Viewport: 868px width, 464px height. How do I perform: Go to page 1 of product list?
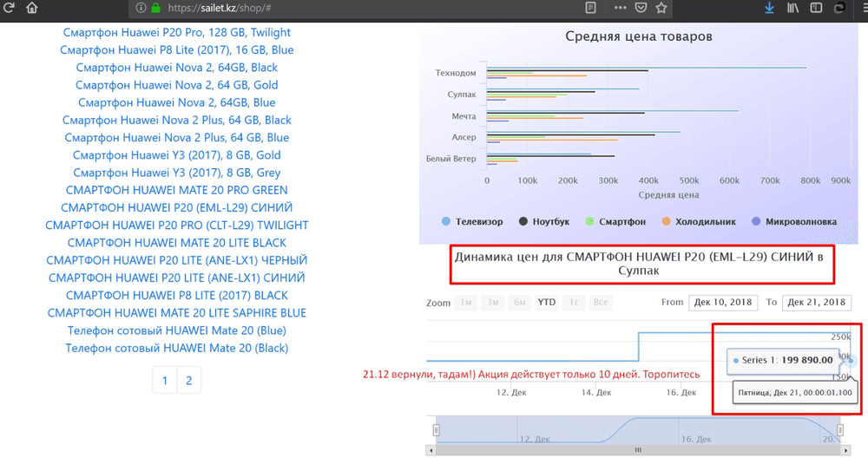point(164,380)
